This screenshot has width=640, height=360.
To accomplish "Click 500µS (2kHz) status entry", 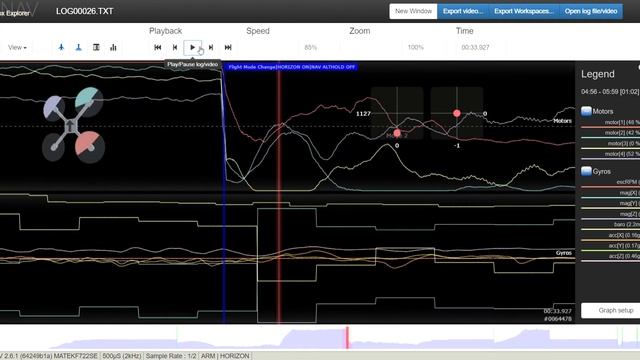I will 122,356.
